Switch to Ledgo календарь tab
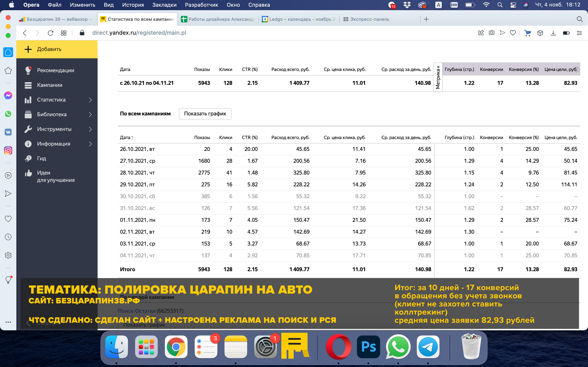The height and width of the screenshot is (367, 588). click(x=299, y=19)
